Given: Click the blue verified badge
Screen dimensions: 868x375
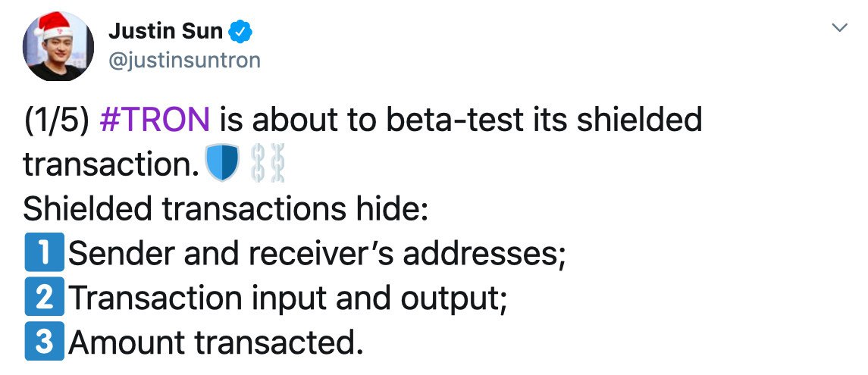Looking at the screenshot, I should pos(242,32).
